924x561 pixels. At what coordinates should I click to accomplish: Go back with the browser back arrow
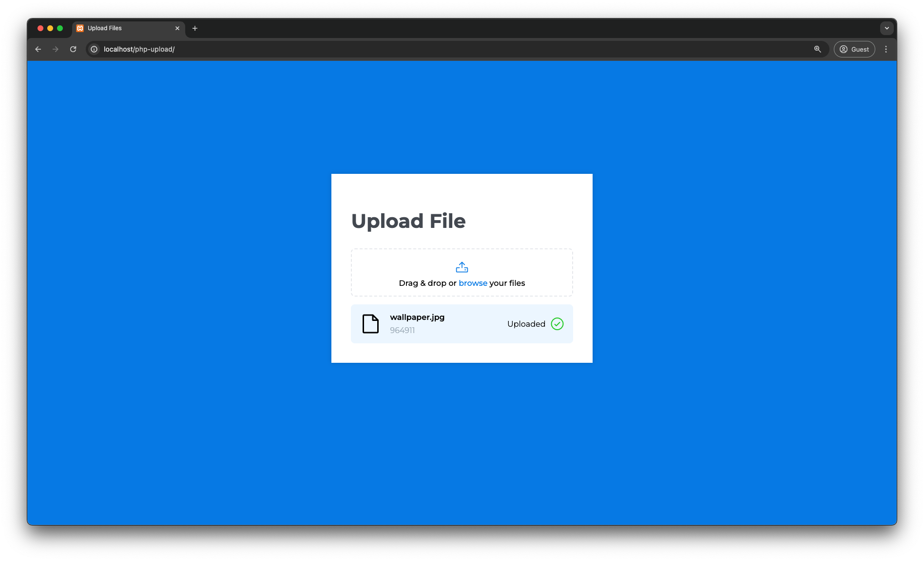[x=38, y=49]
